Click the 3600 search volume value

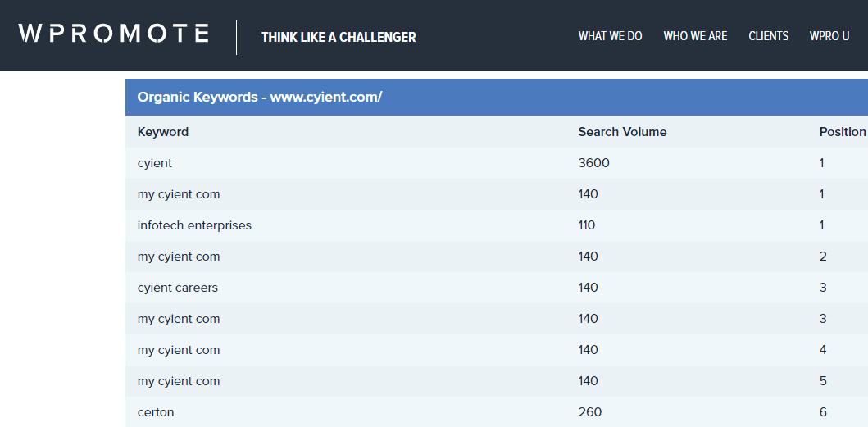click(594, 163)
